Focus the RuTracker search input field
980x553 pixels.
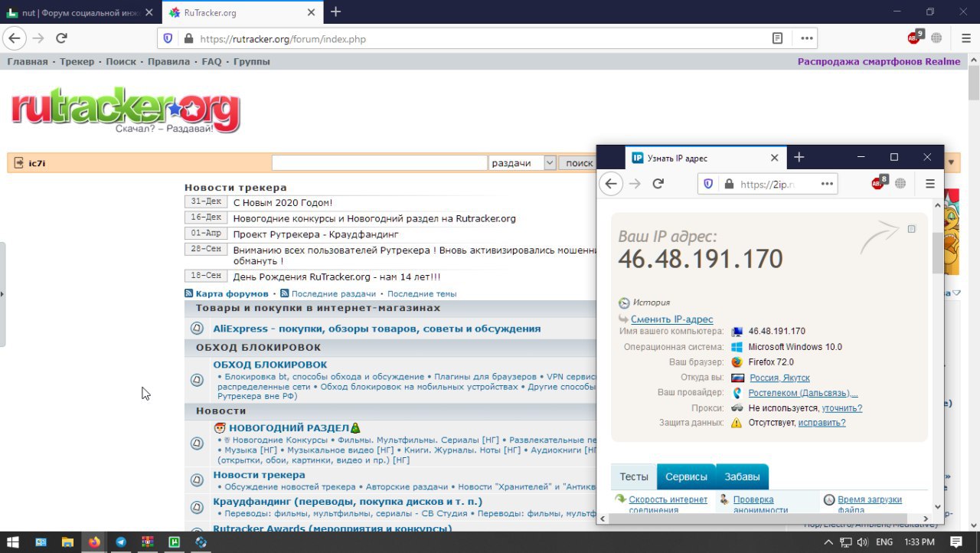coord(379,162)
